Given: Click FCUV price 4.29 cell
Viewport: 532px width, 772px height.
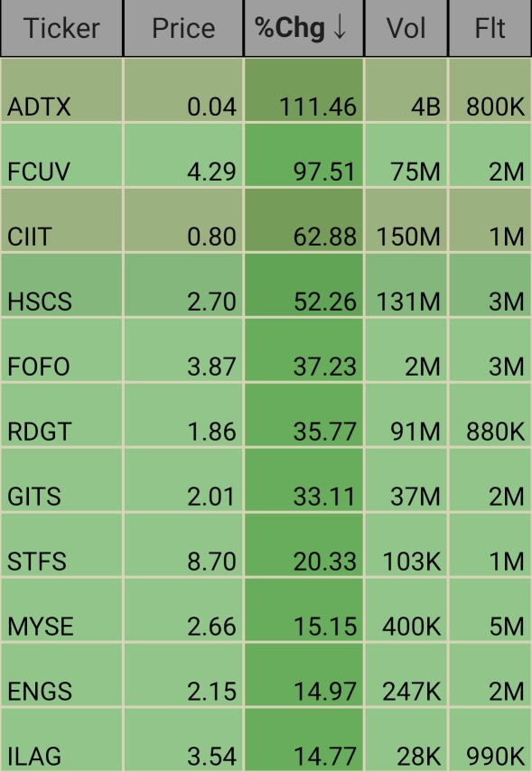Looking at the screenshot, I should pos(183,154).
